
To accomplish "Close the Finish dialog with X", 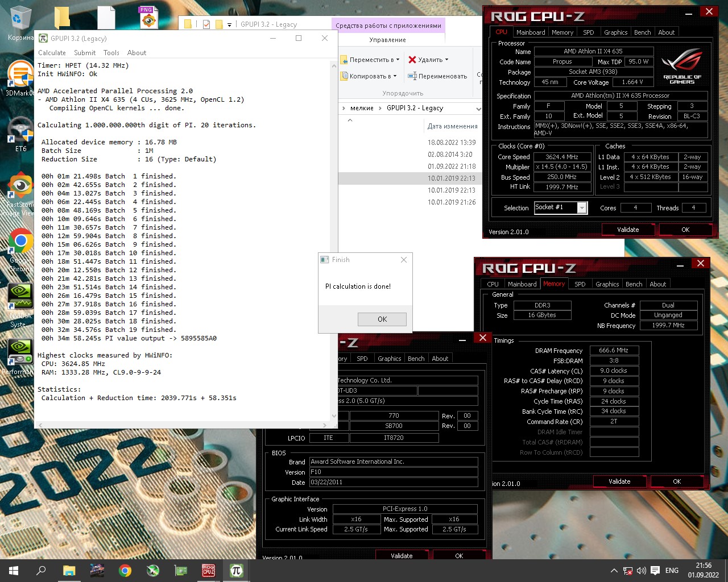I will [x=404, y=260].
